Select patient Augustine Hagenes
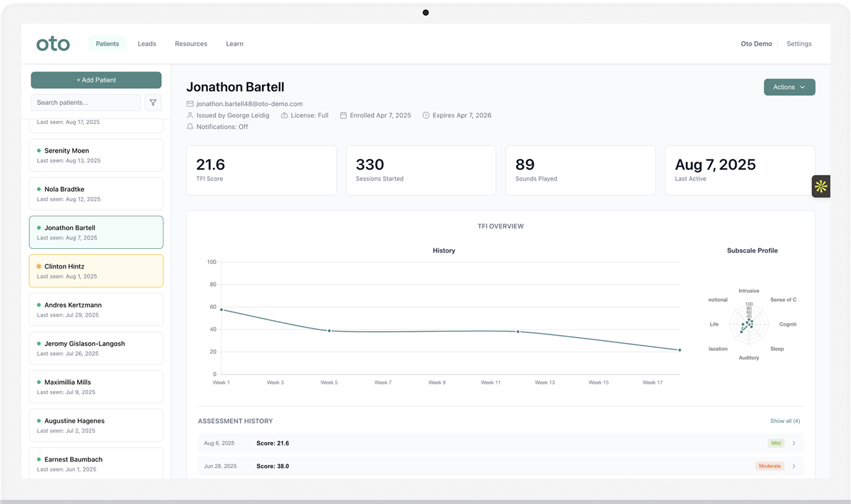 [96, 425]
